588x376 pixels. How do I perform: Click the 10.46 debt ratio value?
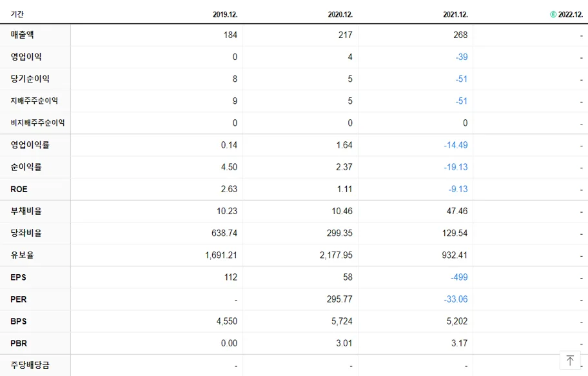342,212
